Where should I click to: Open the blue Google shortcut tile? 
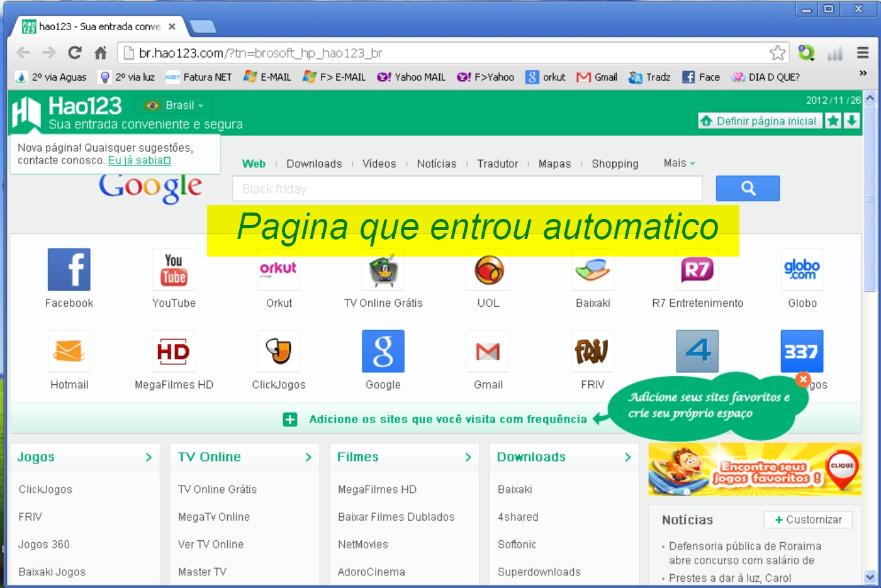(383, 351)
